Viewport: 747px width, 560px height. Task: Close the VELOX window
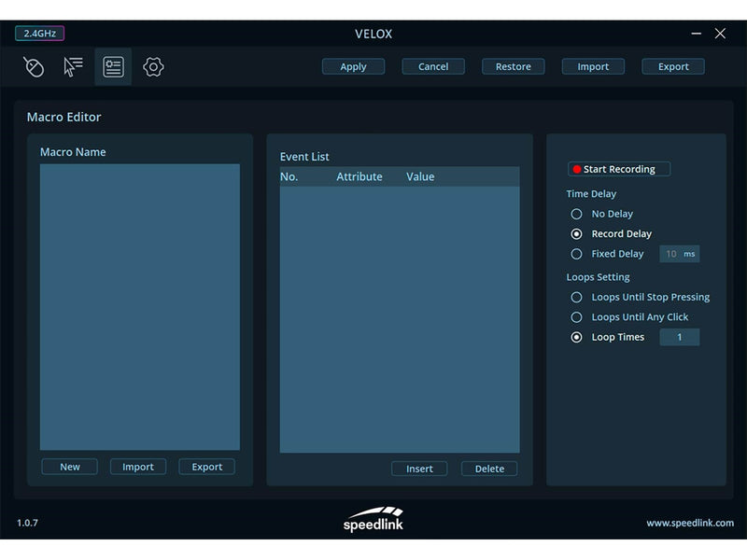tap(720, 34)
